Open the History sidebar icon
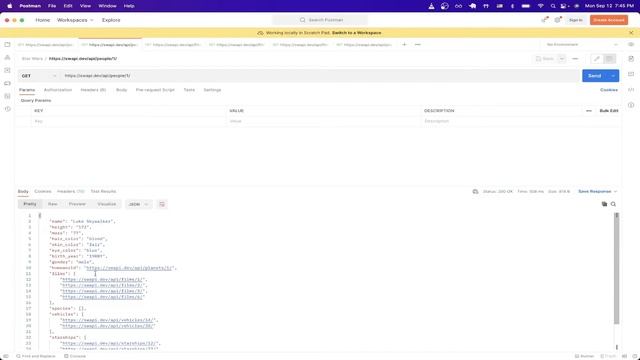The height and width of the screenshot is (360, 640). click(x=7, y=109)
